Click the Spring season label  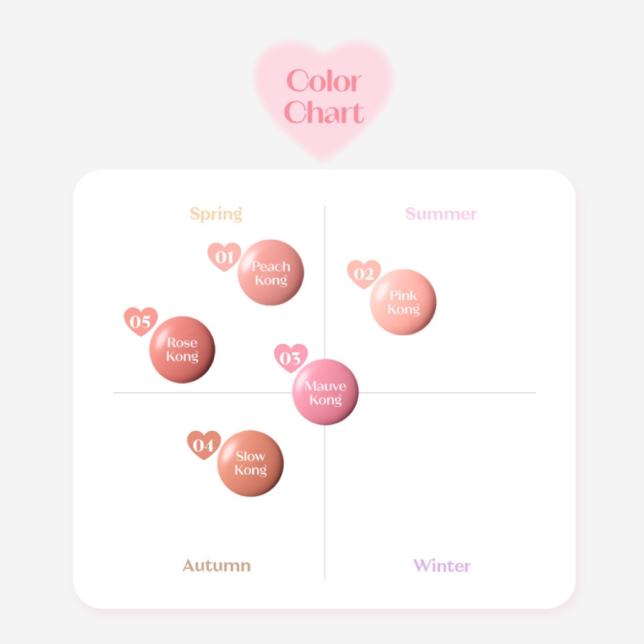tap(216, 214)
